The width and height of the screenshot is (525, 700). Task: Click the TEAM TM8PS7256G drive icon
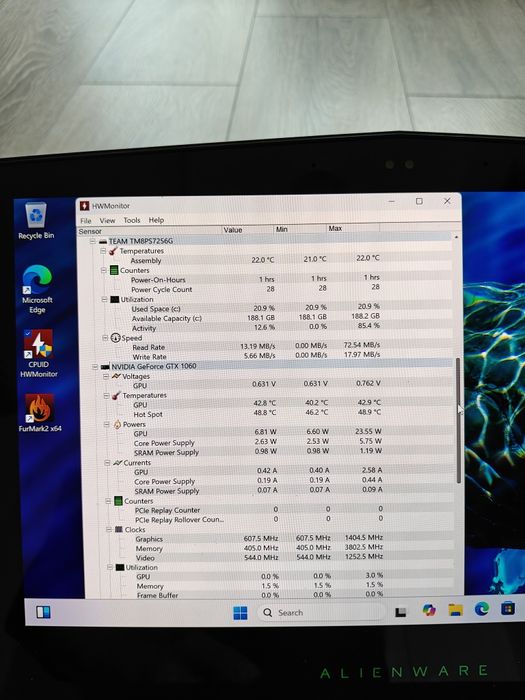point(103,241)
